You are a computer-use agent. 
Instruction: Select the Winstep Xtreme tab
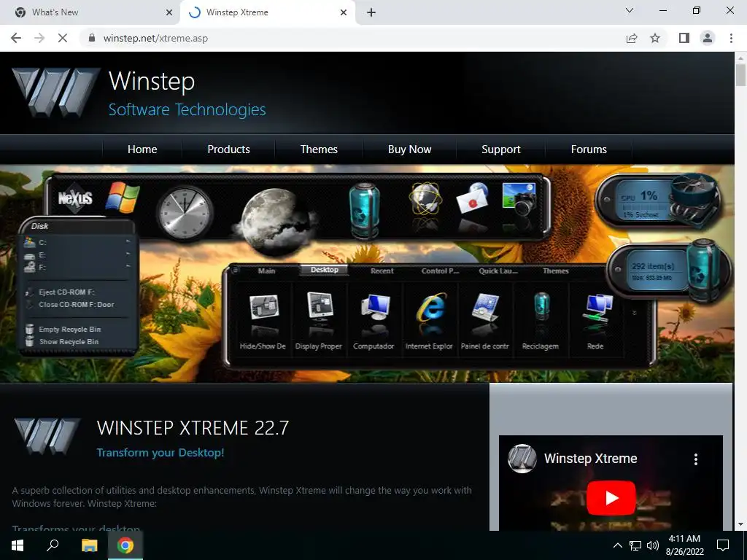[267, 12]
